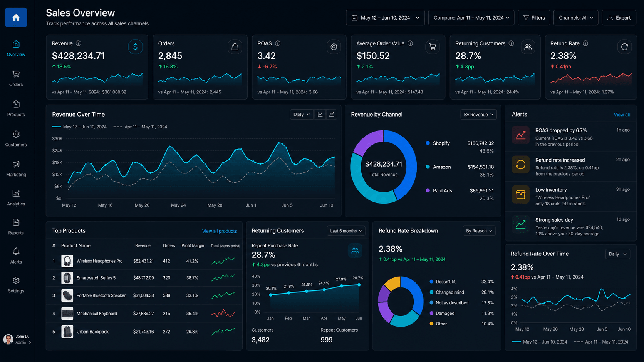Click the Profit Margin column header

[x=193, y=245]
